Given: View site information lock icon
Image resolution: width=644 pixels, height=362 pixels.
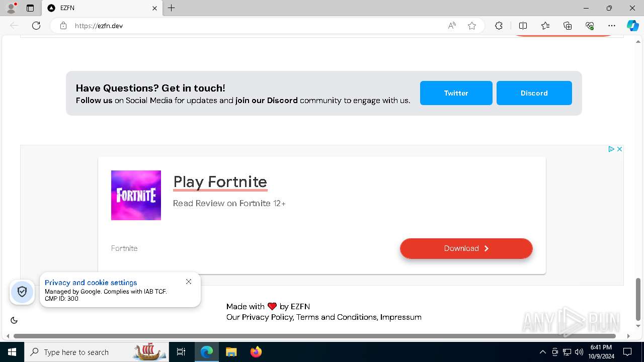Looking at the screenshot, I should (63, 26).
